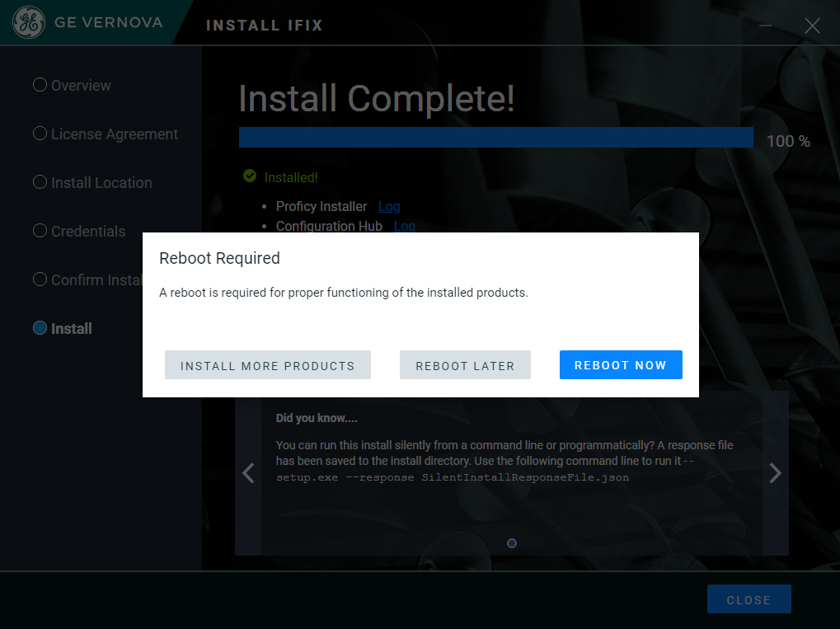Show next tip with right chevron
The image size is (840, 629).
pyautogui.click(x=775, y=473)
